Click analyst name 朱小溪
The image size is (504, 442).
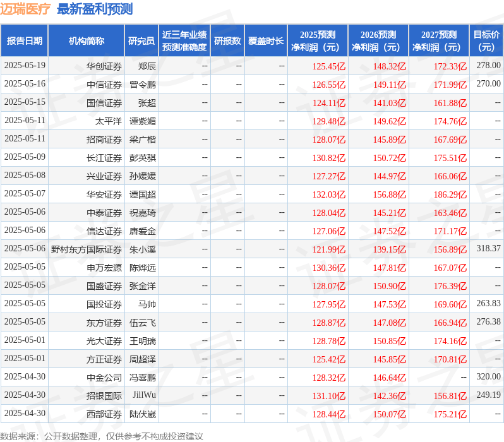(x=143, y=249)
